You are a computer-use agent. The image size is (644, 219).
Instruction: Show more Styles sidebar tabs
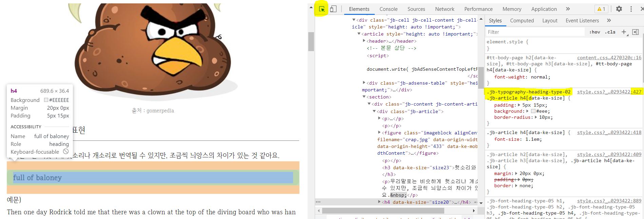pos(609,21)
